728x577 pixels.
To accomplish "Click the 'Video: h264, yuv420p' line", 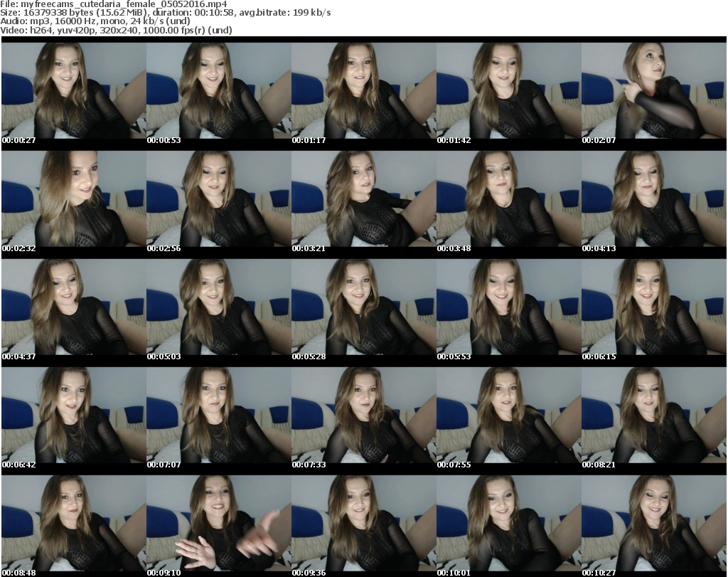I will pyautogui.click(x=116, y=30).
